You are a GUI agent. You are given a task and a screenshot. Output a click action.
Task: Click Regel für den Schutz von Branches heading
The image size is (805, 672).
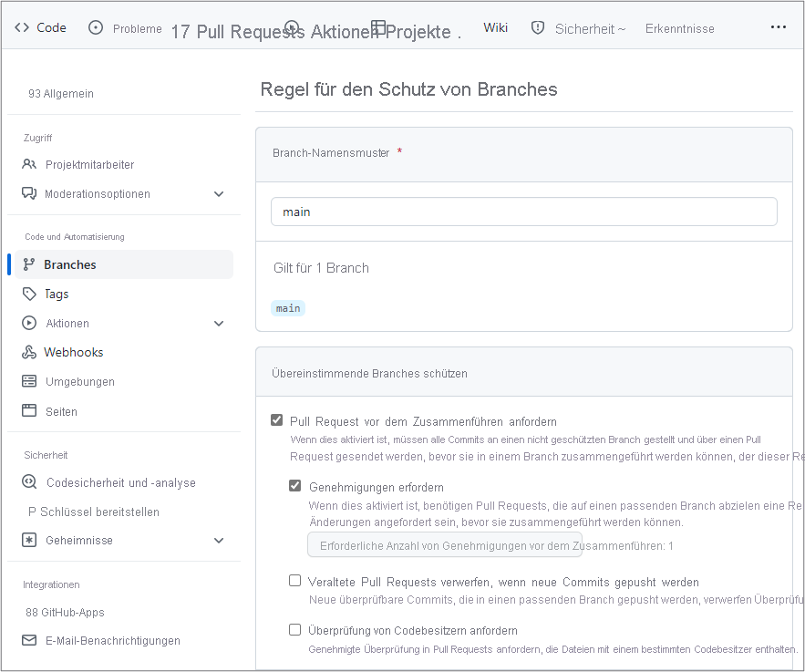(x=408, y=89)
